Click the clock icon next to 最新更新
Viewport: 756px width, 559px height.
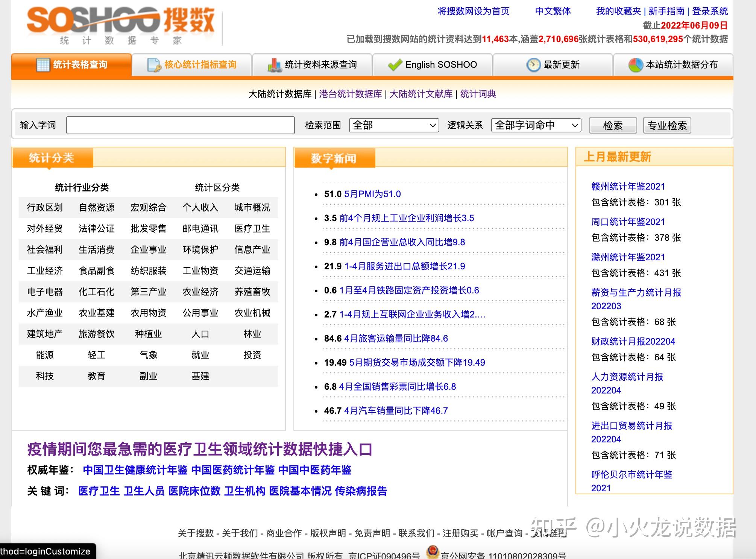(533, 65)
